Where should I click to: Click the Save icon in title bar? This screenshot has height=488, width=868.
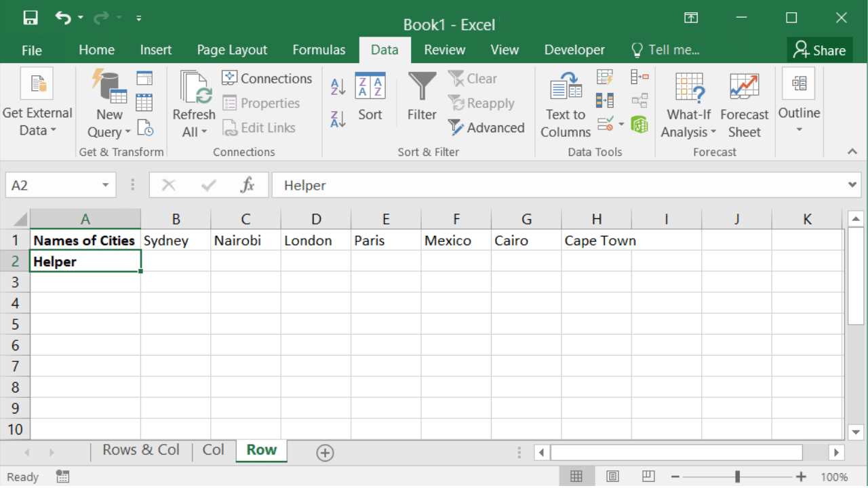(x=31, y=18)
